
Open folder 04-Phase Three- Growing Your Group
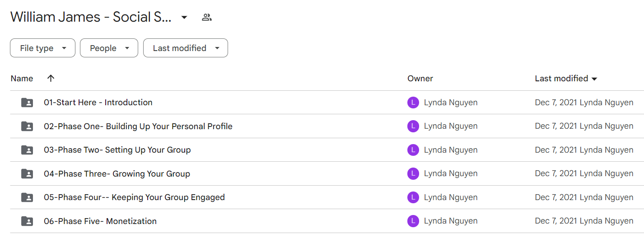click(117, 174)
